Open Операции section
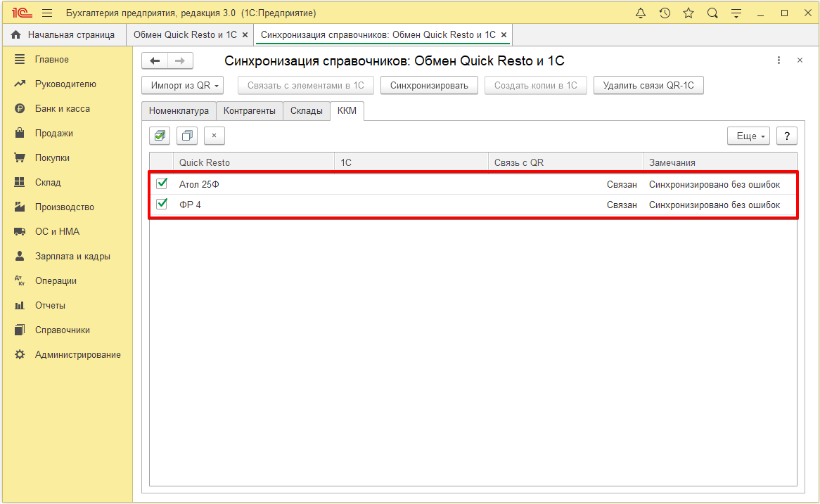This screenshot has width=820, height=504. point(56,280)
